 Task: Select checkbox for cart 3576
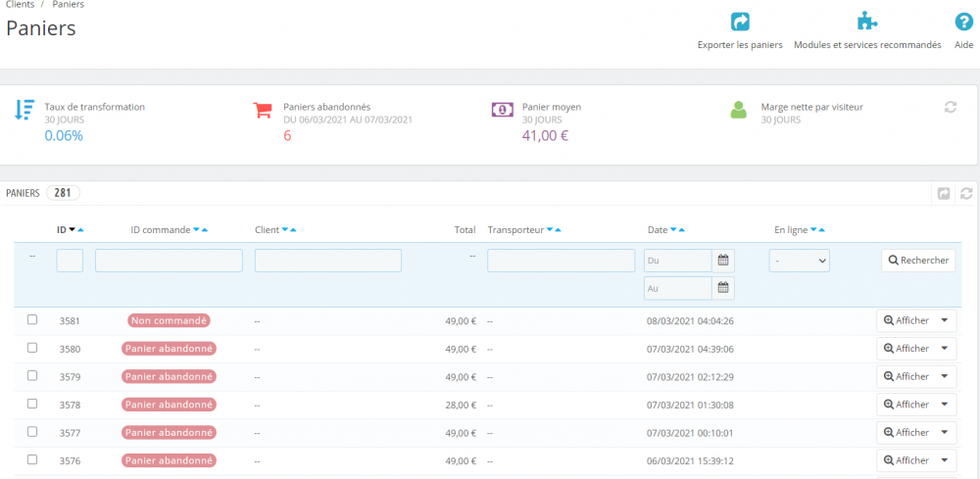pyautogui.click(x=32, y=459)
